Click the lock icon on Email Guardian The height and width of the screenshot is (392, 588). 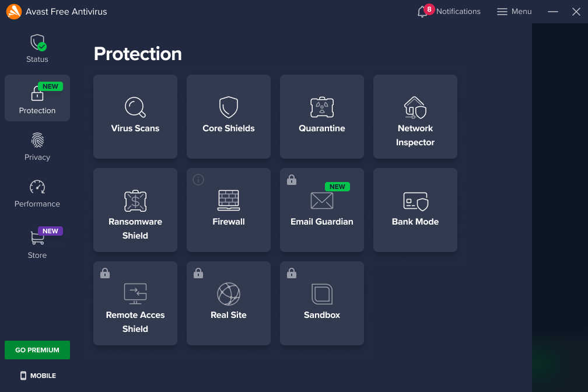pos(292,180)
